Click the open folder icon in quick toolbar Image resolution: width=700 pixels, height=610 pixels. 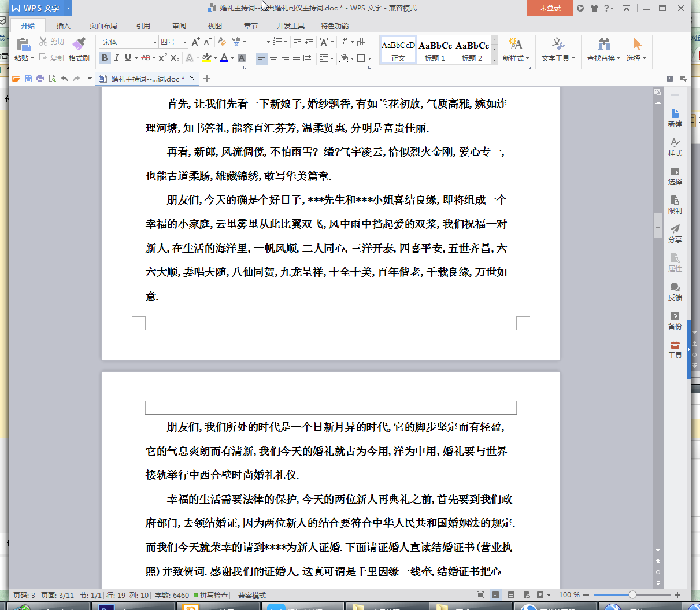[16, 79]
